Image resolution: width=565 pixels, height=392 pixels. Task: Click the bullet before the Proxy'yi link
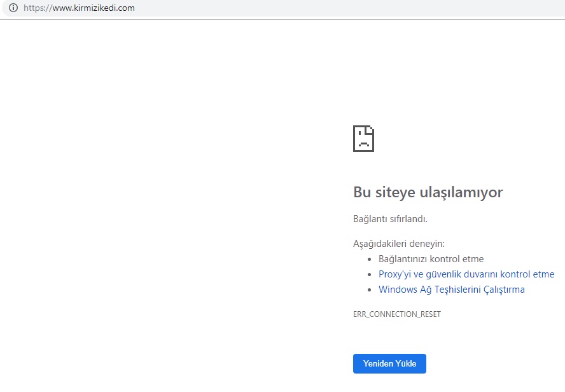pos(370,275)
